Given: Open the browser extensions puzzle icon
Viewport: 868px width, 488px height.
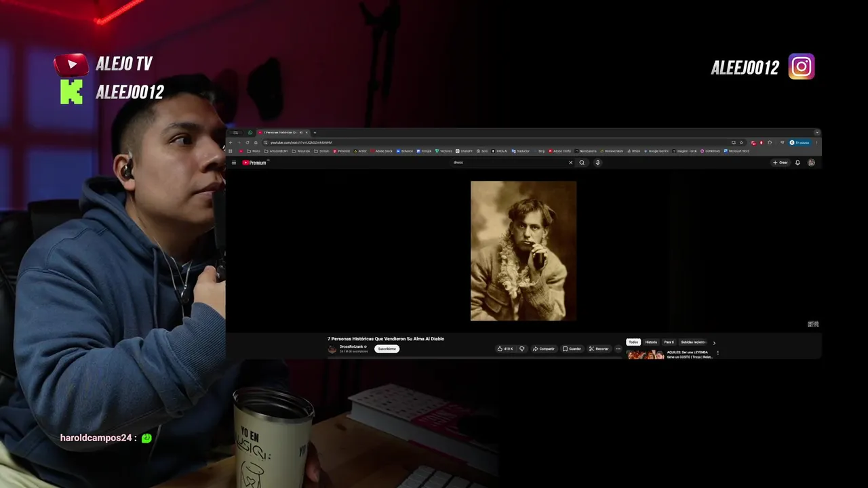Looking at the screenshot, I should (x=770, y=142).
